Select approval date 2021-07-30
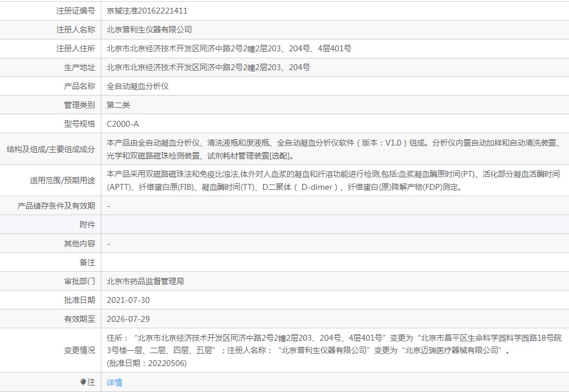 click(x=128, y=300)
